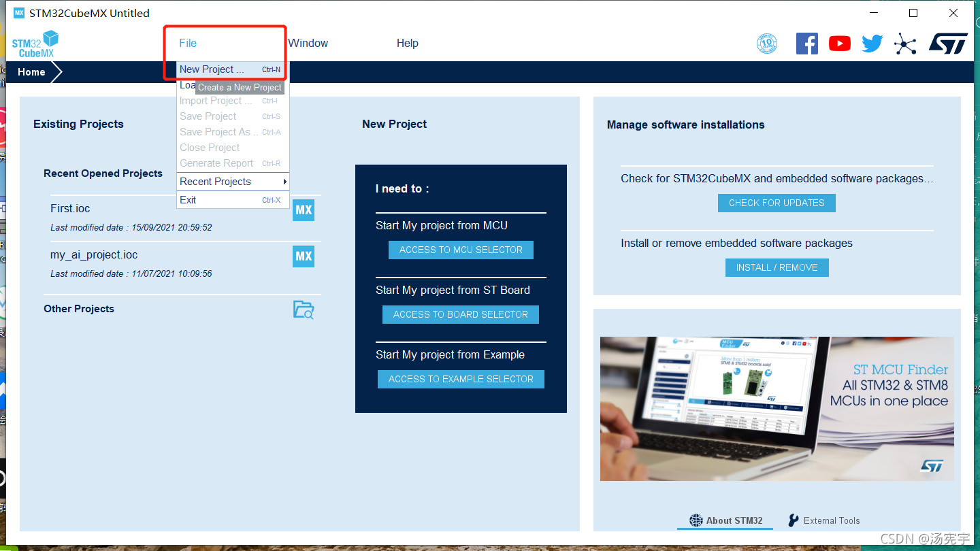Switch to the External Tools tab
The height and width of the screenshot is (551, 980).
(824, 520)
